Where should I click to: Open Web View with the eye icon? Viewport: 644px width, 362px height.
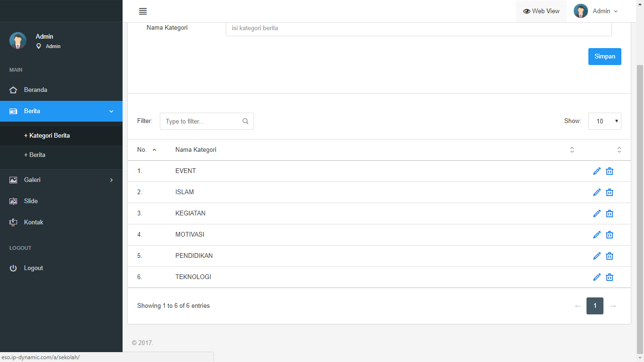coord(541,11)
